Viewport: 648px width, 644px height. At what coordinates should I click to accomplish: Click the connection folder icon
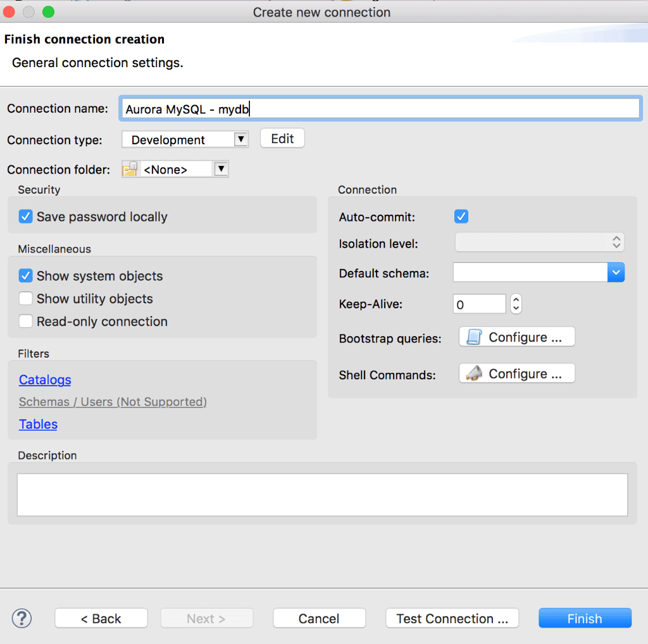130,169
